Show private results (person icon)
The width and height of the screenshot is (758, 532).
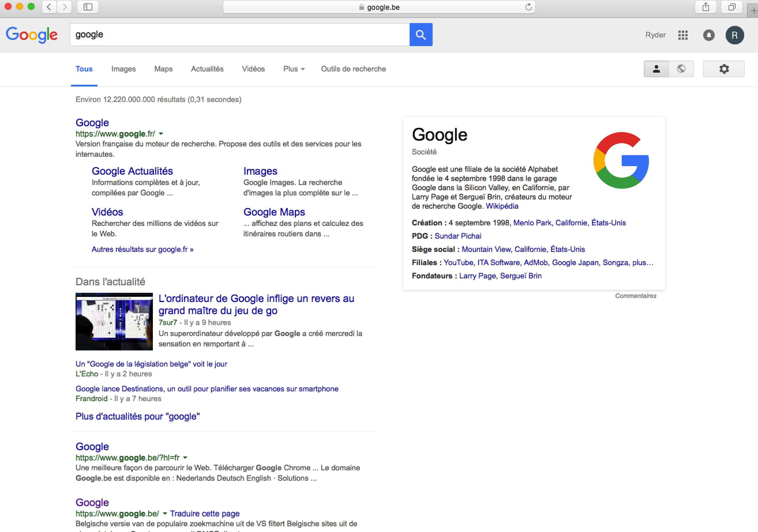point(656,69)
